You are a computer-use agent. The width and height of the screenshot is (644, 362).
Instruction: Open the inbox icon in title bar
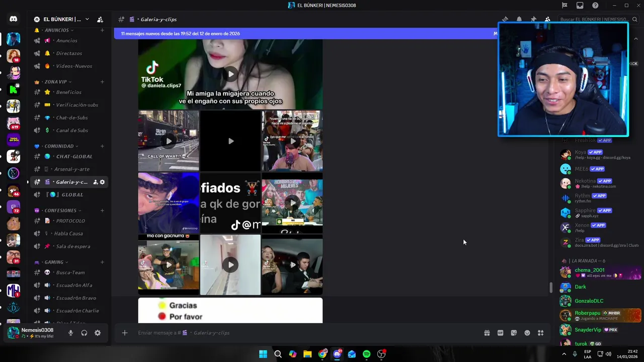580,6
